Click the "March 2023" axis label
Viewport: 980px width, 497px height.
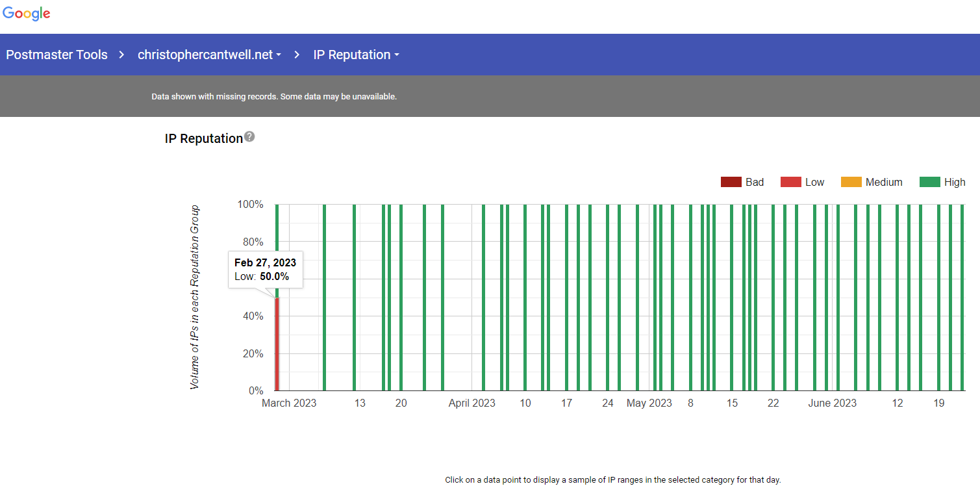pos(289,403)
